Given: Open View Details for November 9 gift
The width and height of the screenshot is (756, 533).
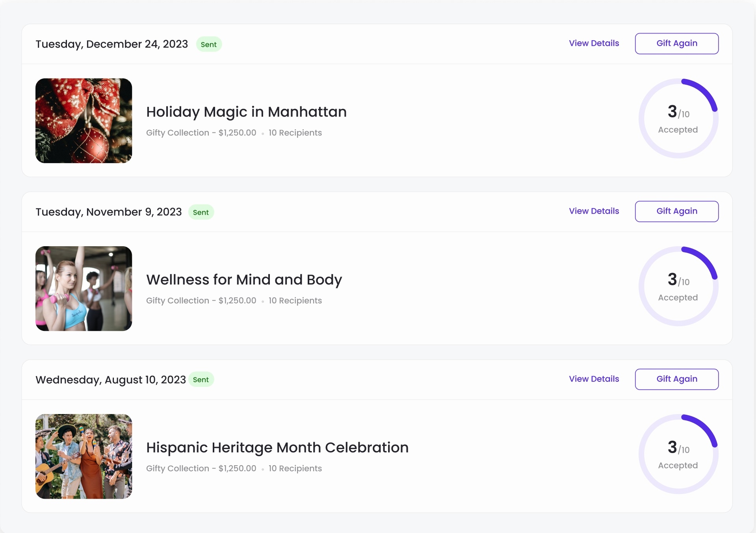Looking at the screenshot, I should (594, 211).
